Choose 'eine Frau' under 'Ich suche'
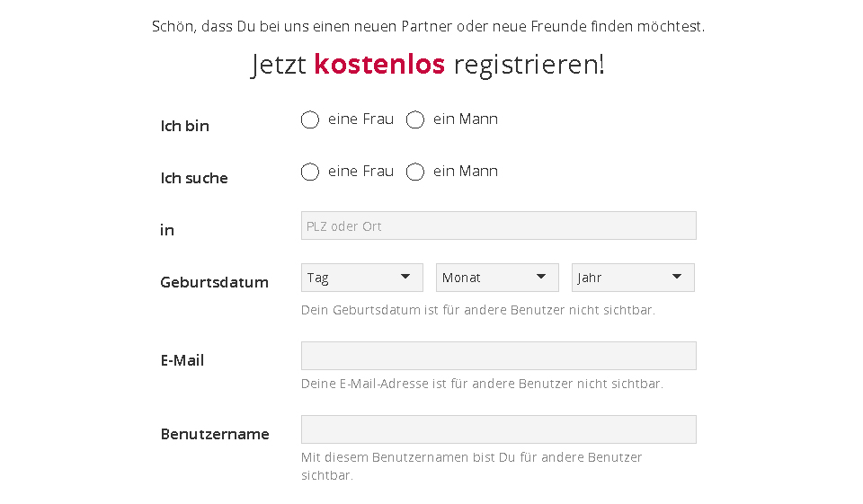This screenshot has width=863, height=504. click(310, 172)
